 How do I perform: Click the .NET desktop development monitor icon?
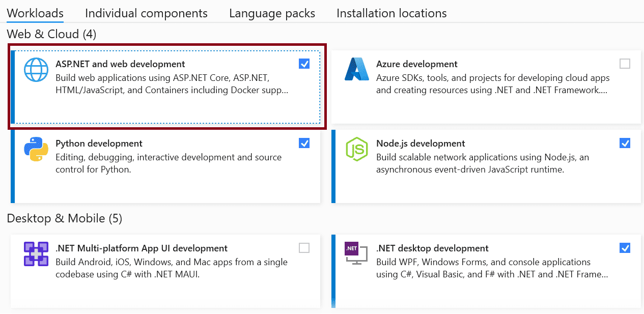point(356,254)
